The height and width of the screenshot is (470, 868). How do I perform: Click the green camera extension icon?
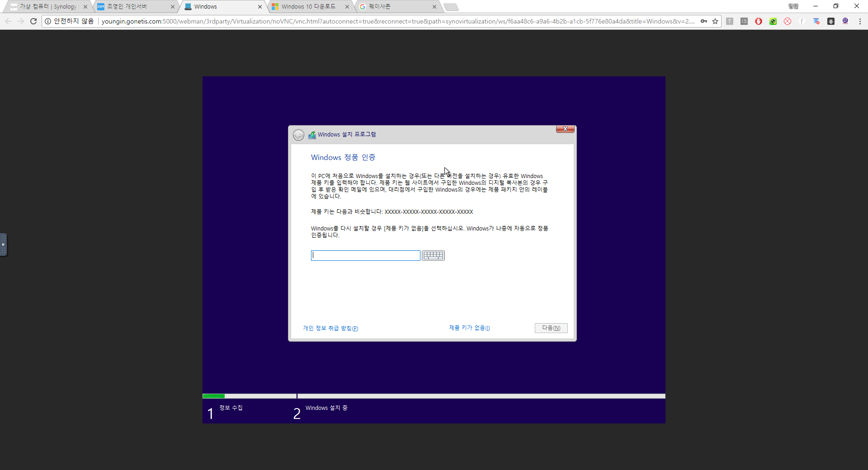click(x=773, y=21)
